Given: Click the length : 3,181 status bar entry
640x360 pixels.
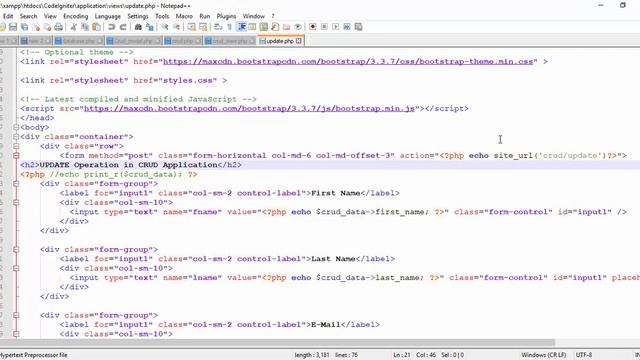Looking at the screenshot, I should (312, 355).
